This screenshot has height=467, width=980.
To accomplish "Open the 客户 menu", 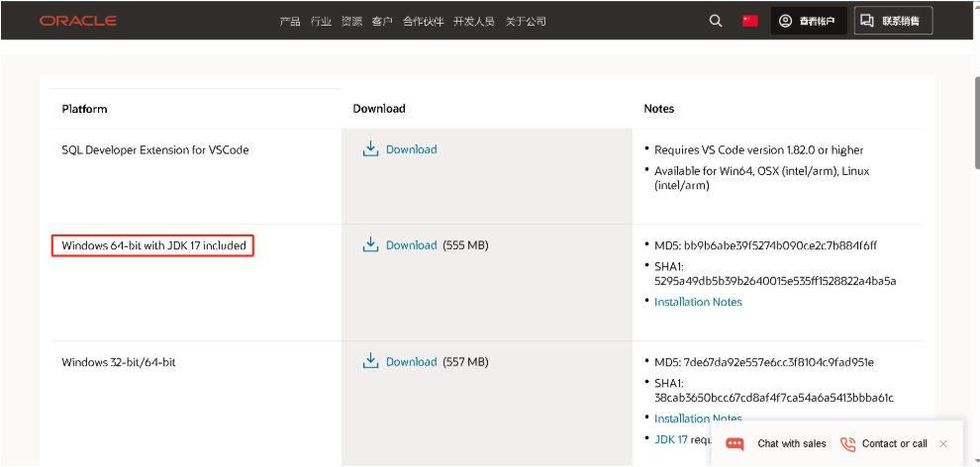I will point(382,21).
